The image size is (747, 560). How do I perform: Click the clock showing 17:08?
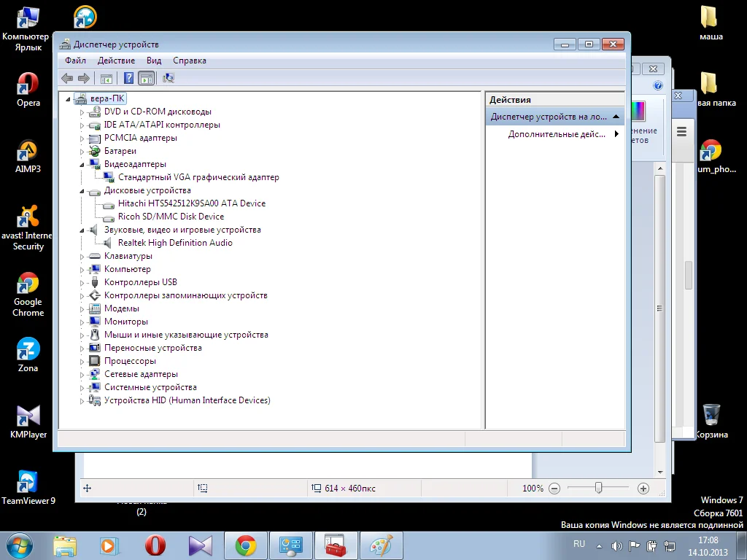click(708, 540)
